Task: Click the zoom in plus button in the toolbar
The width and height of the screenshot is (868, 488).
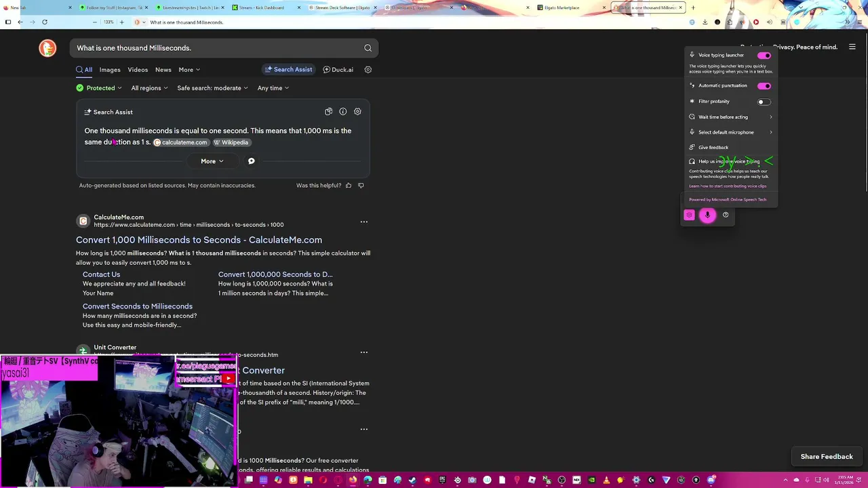Action: click(122, 22)
